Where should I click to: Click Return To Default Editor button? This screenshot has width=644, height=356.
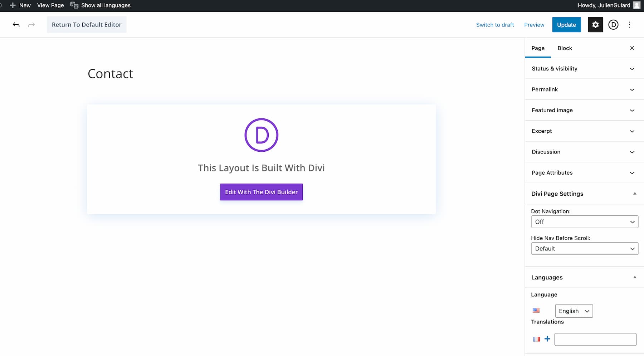87,25
